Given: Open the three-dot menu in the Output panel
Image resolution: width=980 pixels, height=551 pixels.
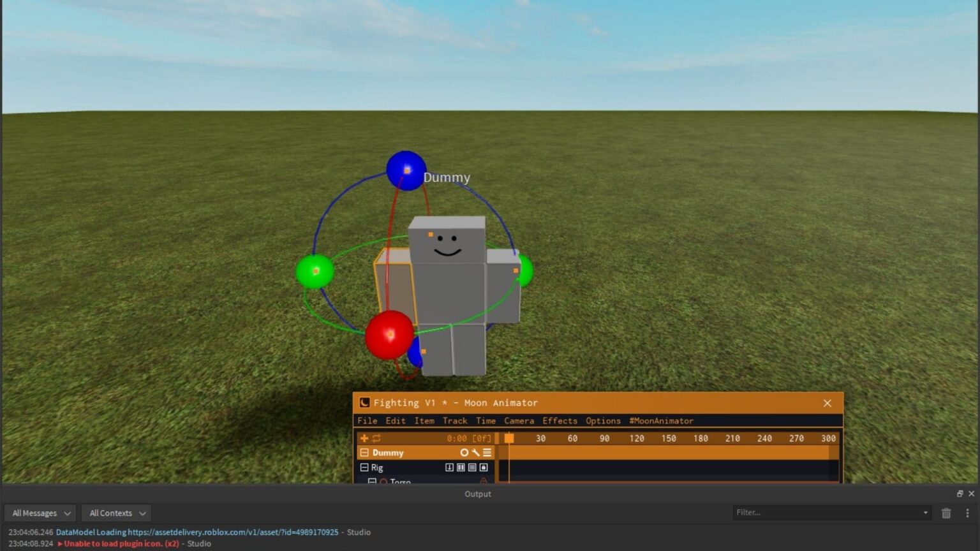Looking at the screenshot, I should tap(968, 513).
